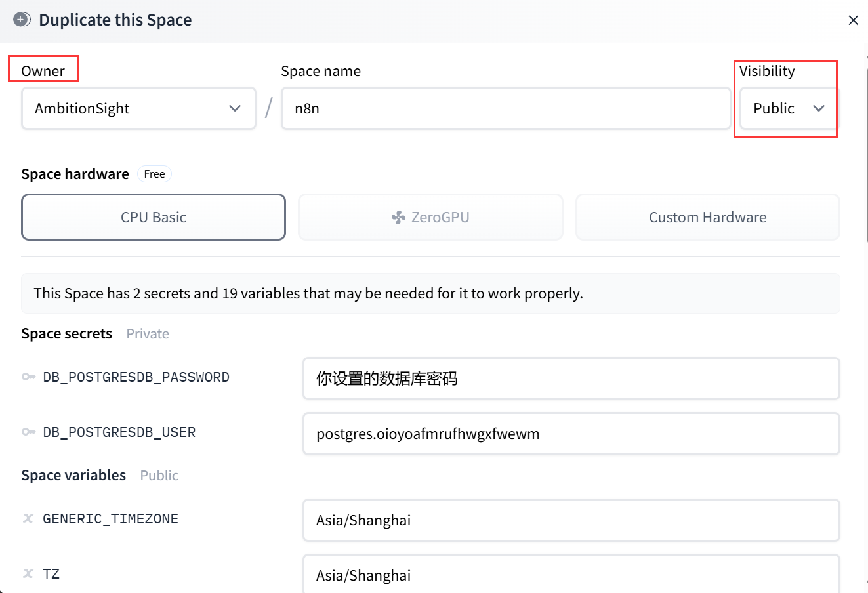The height and width of the screenshot is (593, 868).
Task: Click the duplicate plus icon in header
Action: coord(22,20)
